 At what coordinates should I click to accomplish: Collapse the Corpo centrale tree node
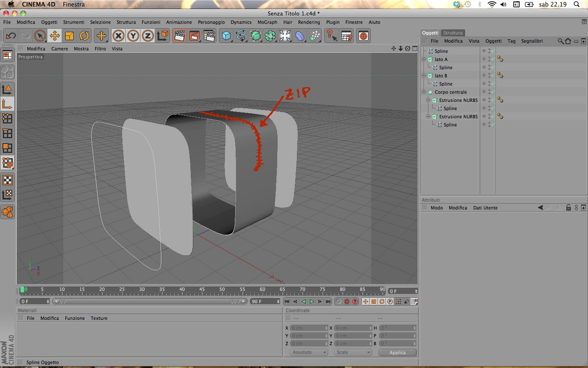424,92
